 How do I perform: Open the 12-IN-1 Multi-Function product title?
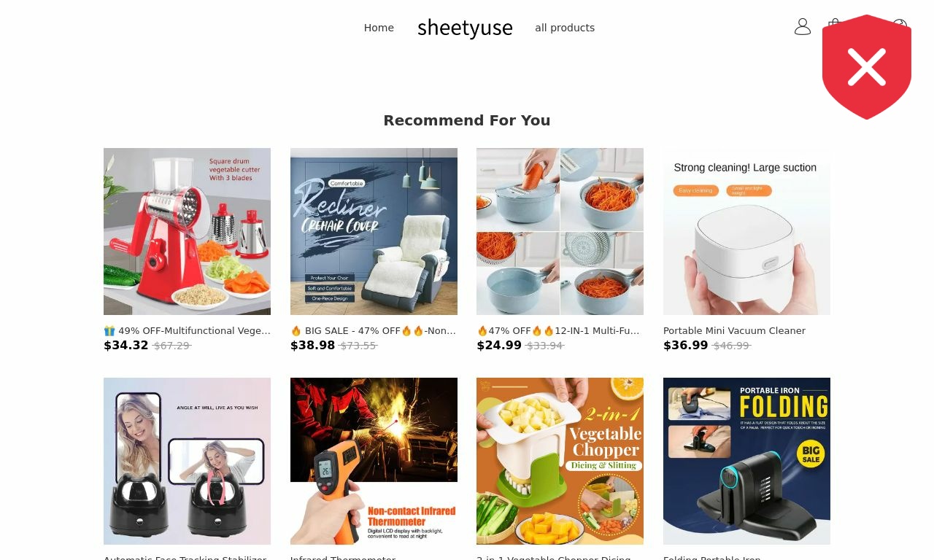tap(560, 330)
